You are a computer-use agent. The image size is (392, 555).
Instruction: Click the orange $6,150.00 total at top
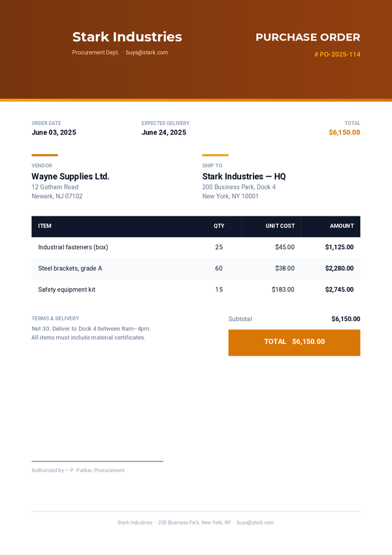(344, 133)
